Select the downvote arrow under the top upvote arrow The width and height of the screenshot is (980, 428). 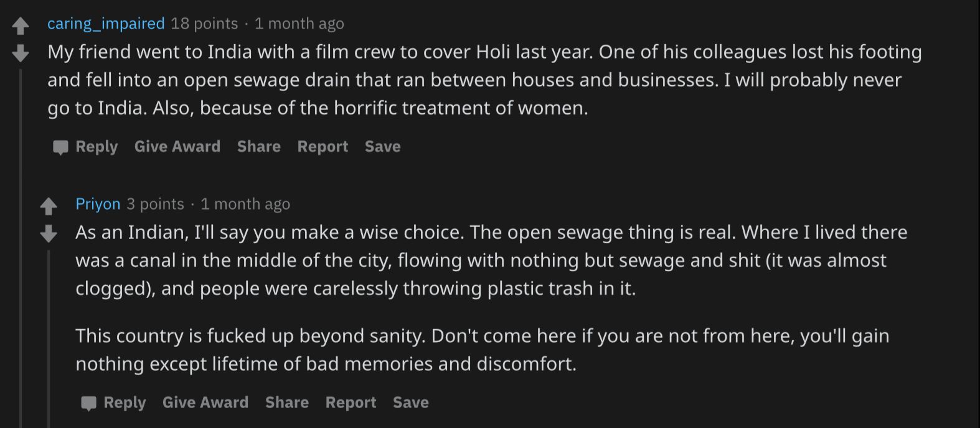[x=22, y=52]
